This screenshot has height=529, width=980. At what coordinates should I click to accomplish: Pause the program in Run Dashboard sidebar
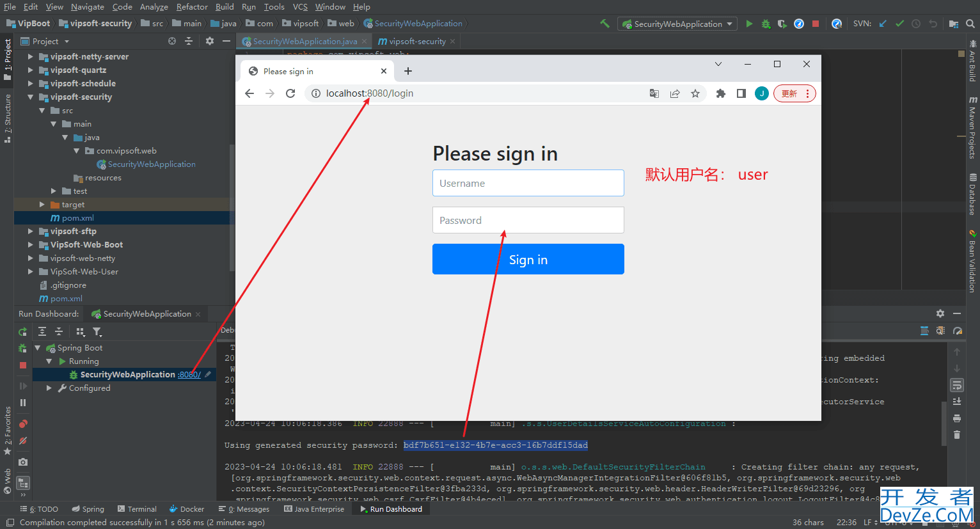click(x=23, y=402)
